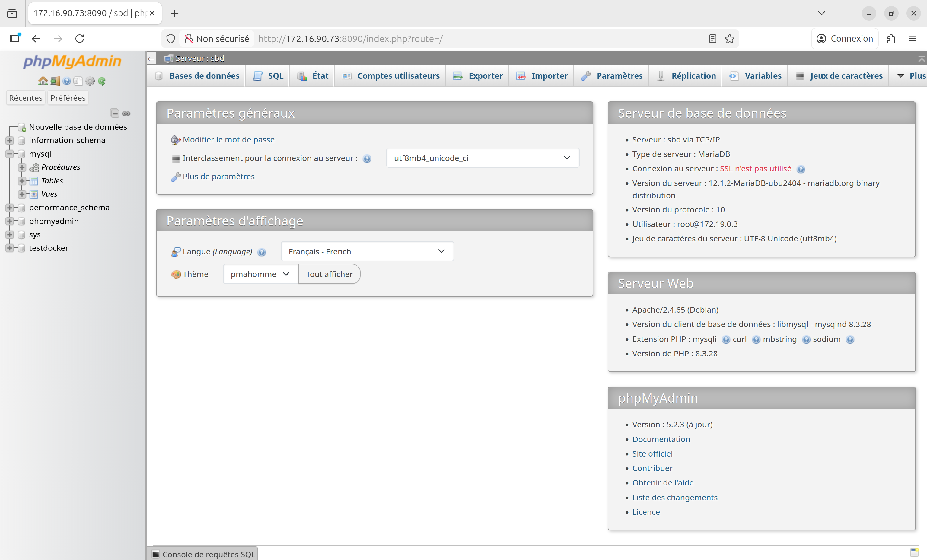This screenshot has width=927, height=560.
Task: Click Modifier le mot de passe link
Action: tap(228, 139)
